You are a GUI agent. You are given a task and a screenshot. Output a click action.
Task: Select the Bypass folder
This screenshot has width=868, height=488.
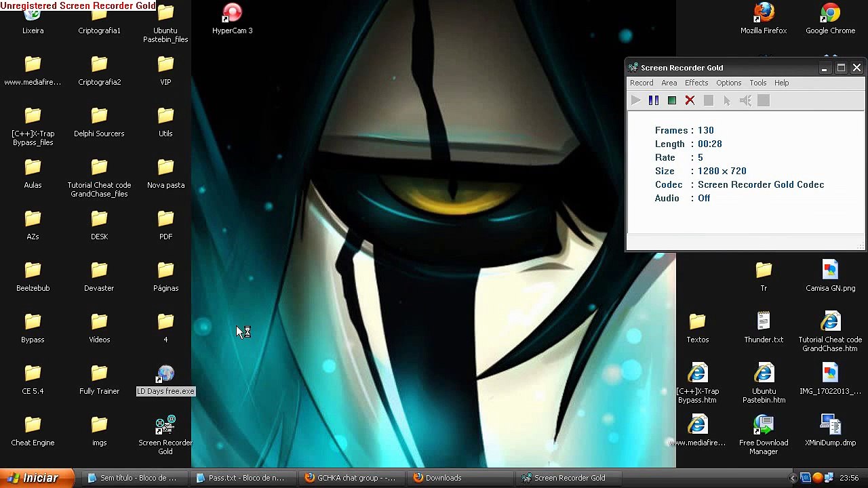tap(33, 328)
